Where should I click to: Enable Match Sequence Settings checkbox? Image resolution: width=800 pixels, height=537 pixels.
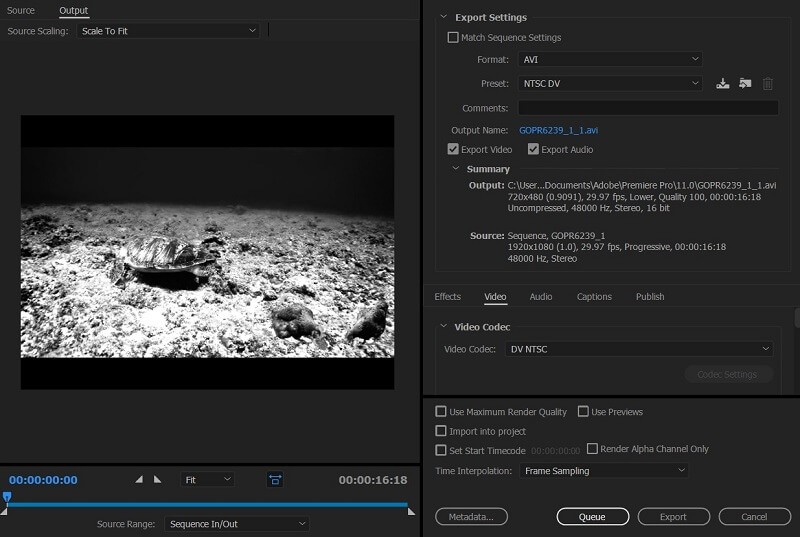coord(453,37)
